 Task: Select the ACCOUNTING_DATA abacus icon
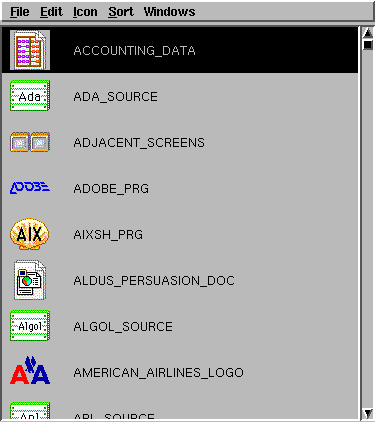pos(30,50)
